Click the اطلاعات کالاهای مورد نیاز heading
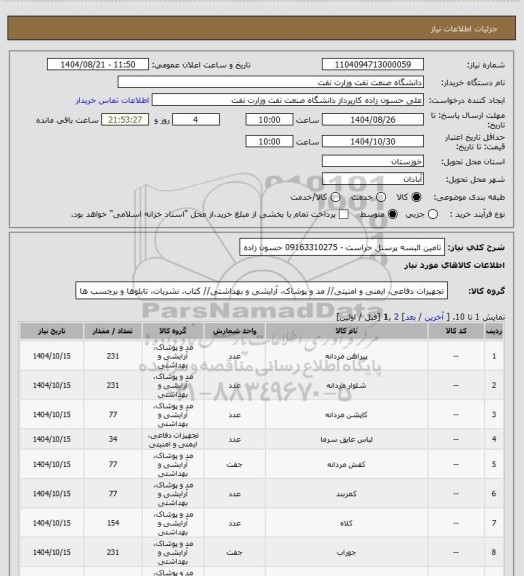The width and height of the screenshot is (524, 576). coord(455,265)
